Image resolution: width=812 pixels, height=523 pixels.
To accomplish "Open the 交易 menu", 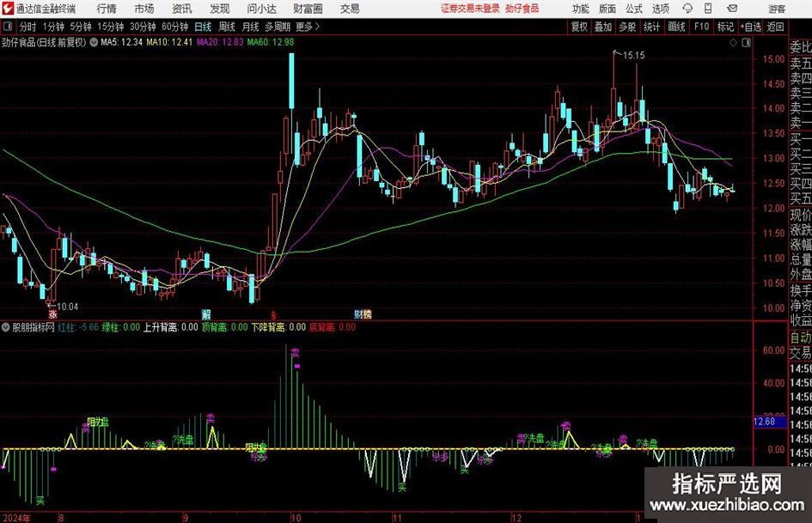I will (350, 9).
